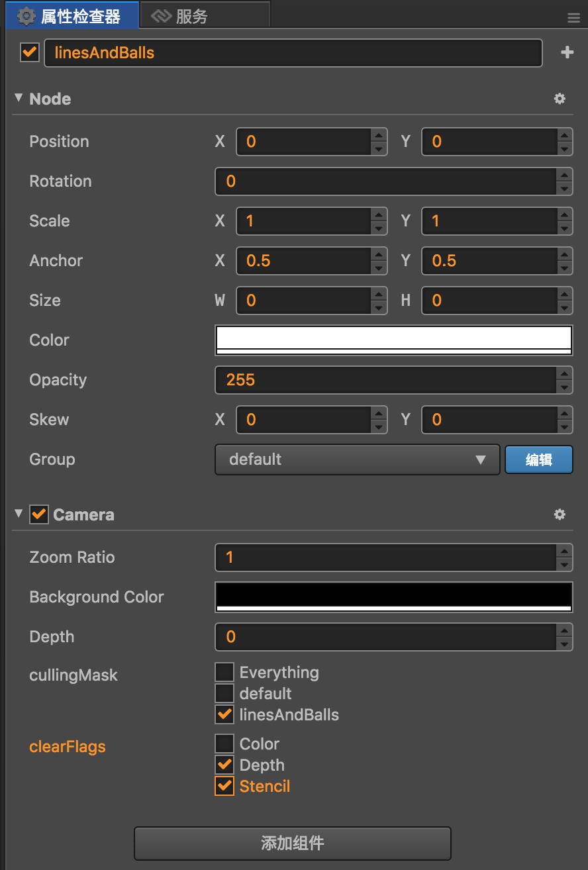Increment Camera Depth with up arrow
The image size is (588, 870).
(564, 630)
